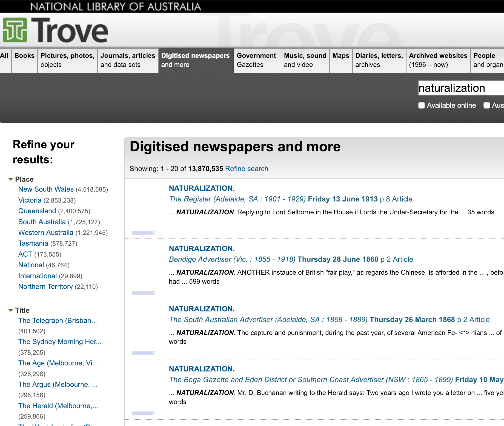The width and height of the screenshot is (504, 426).
Task: Click the Trove wordmark beside the logo
Action: click(70, 30)
